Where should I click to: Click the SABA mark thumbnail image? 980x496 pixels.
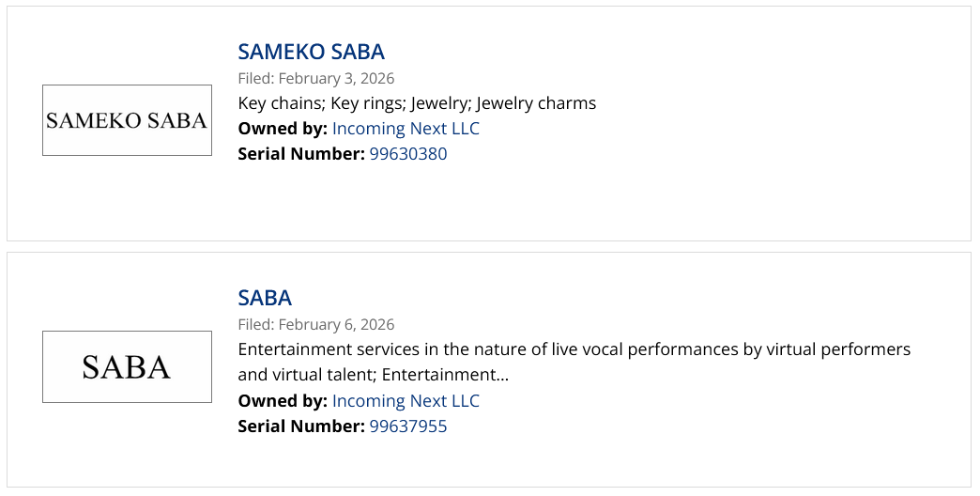(127, 366)
